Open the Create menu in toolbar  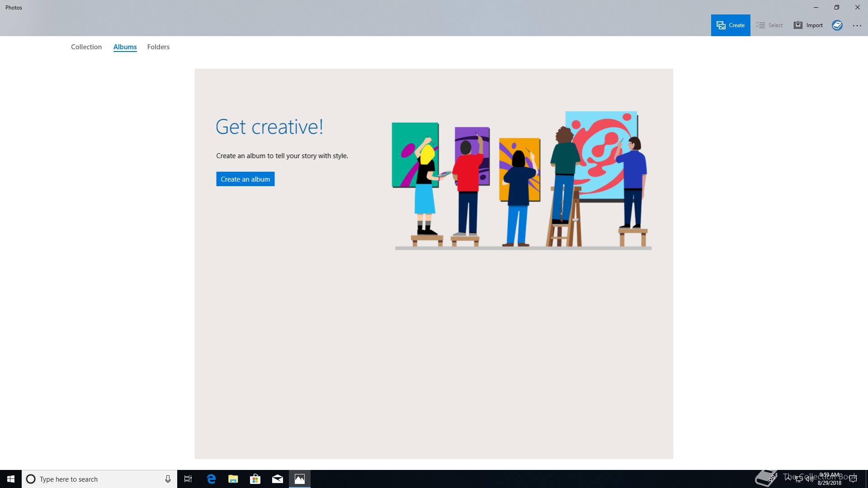pyautogui.click(x=730, y=25)
